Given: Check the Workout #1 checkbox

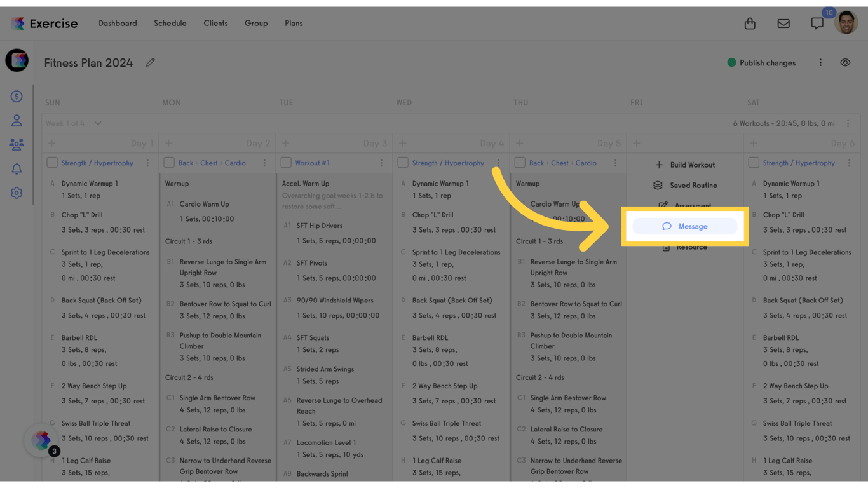Looking at the screenshot, I should (x=286, y=163).
